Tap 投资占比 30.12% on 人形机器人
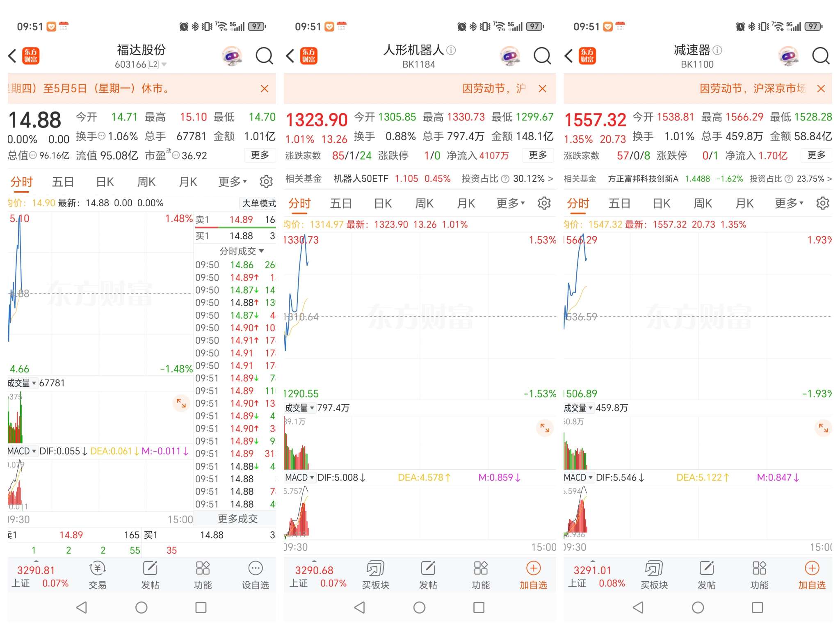The width and height of the screenshot is (840, 630). (507, 179)
